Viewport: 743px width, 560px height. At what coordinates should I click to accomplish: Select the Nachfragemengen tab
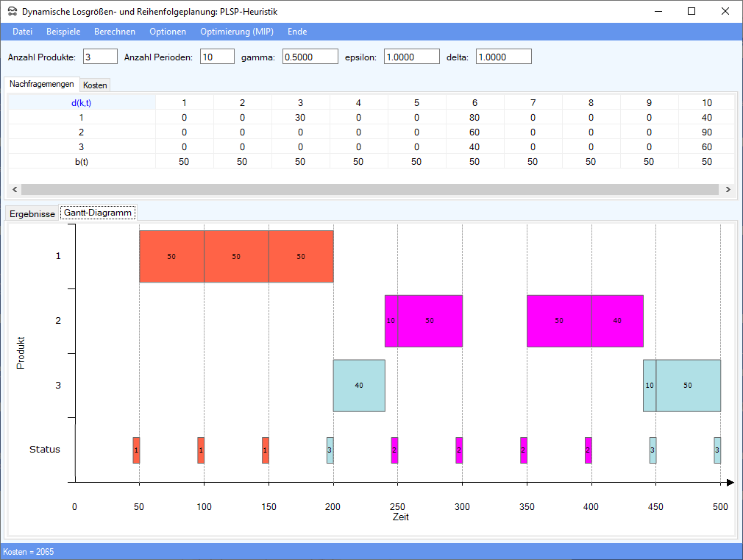(41, 85)
